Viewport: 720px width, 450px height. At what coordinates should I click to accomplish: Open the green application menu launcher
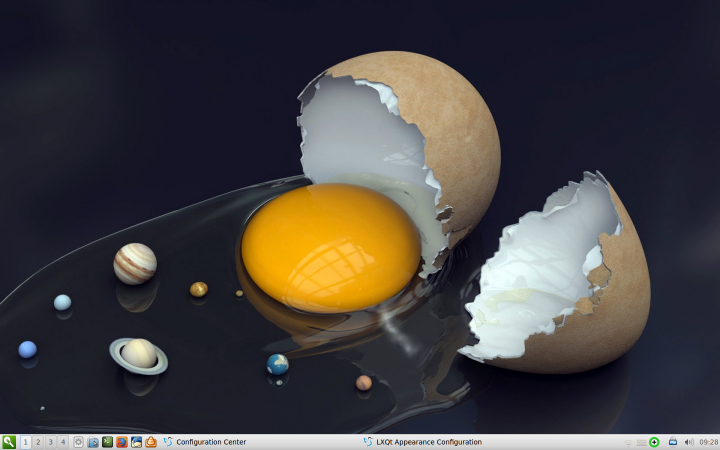(x=9, y=442)
